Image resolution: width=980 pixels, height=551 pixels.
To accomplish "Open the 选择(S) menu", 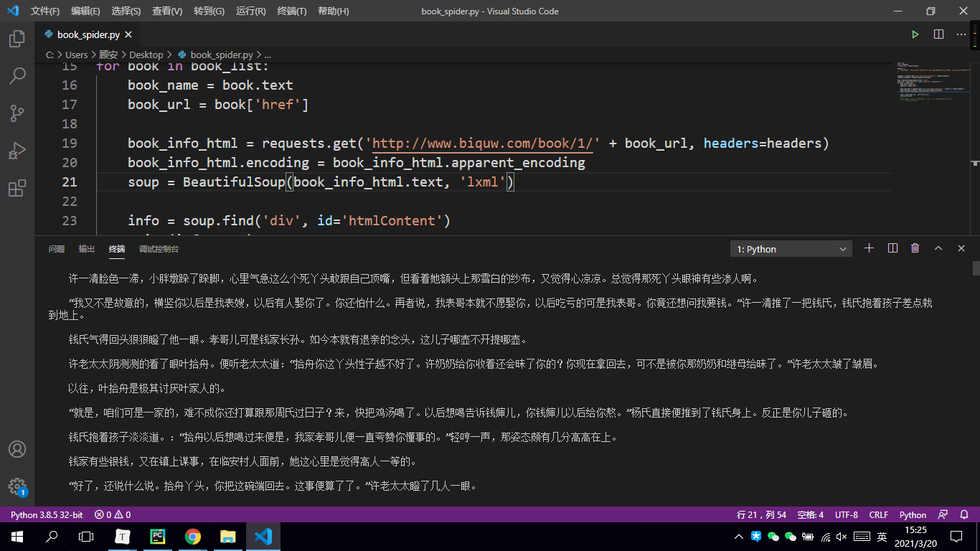I will (126, 11).
